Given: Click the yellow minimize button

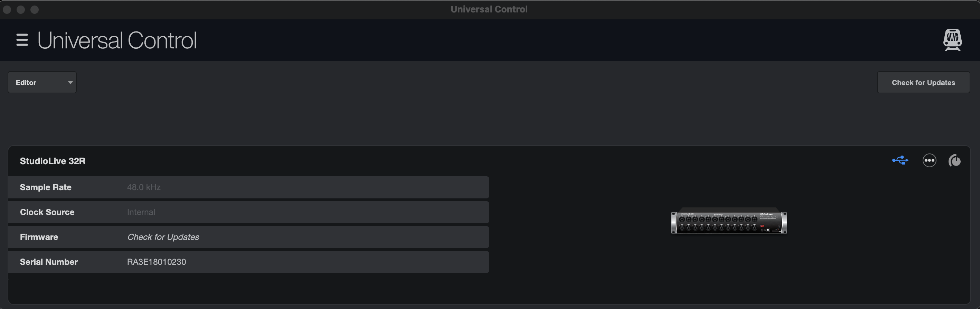Looking at the screenshot, I should pos(21,10).
